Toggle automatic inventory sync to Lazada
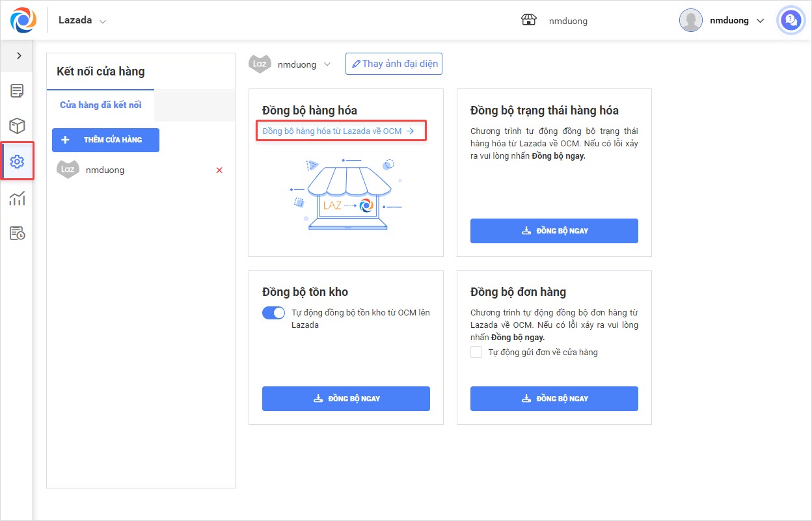Image resolution: width=812 pixels, height=521 pixels. point(273,313)
